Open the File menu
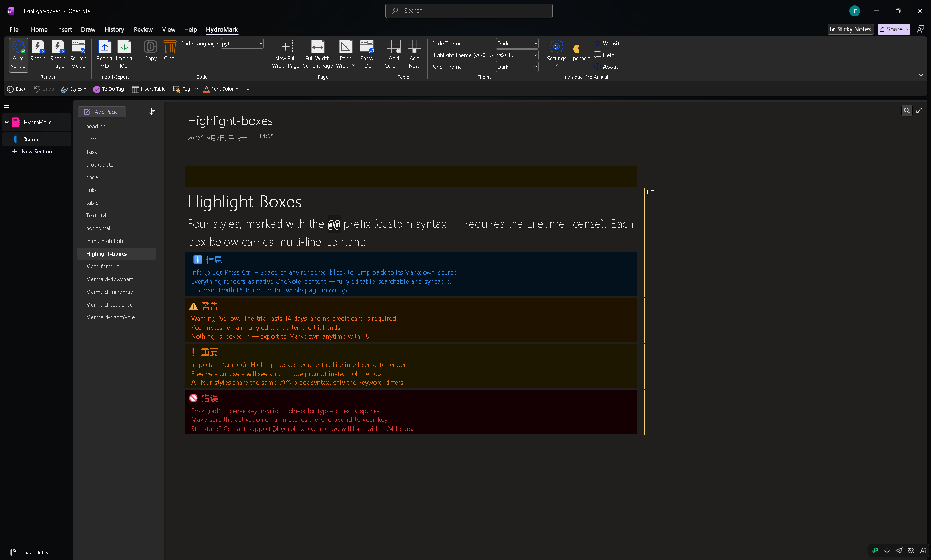Image resolution: width=931 pixels, height=560 pixels. pyautogui.click(x=13, y=29)
